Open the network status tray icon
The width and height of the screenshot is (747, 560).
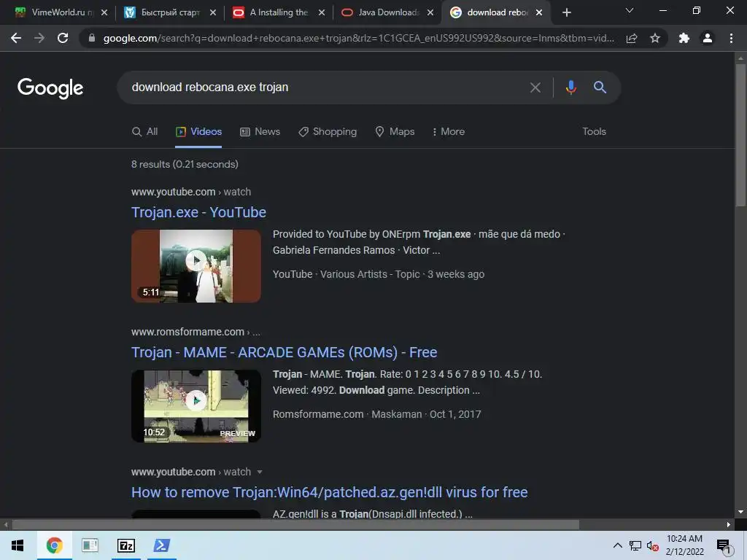coord(635,545)
